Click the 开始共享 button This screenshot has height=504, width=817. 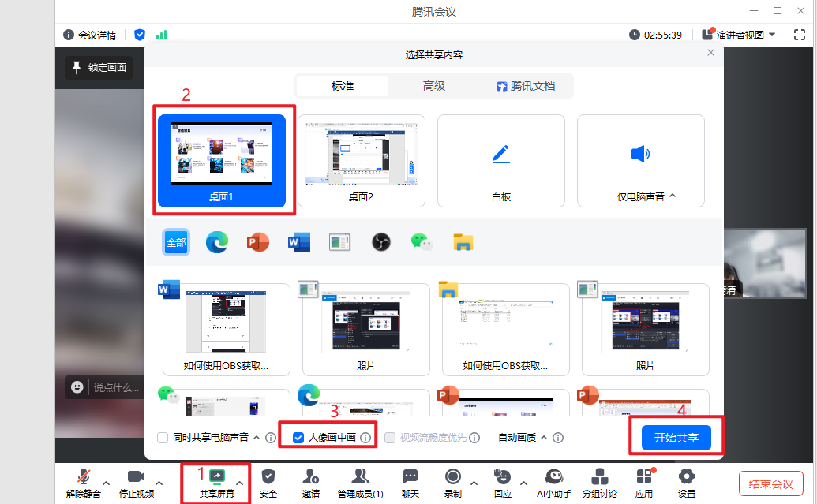click(676, 438)
